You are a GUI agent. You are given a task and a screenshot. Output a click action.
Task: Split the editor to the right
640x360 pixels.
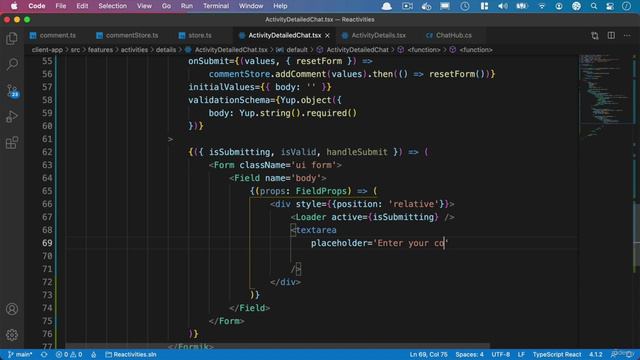611,36
